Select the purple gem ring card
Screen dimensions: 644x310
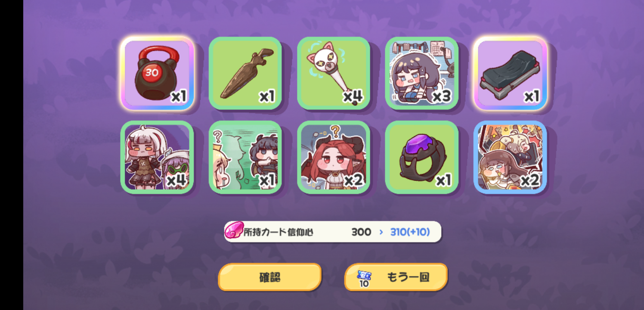422,157
